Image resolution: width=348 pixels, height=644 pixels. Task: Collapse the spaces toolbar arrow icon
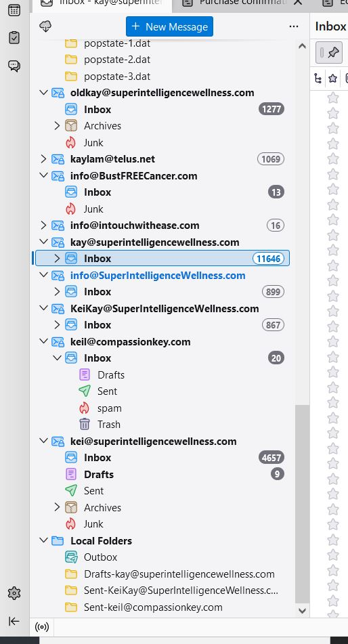coord(14,621)
